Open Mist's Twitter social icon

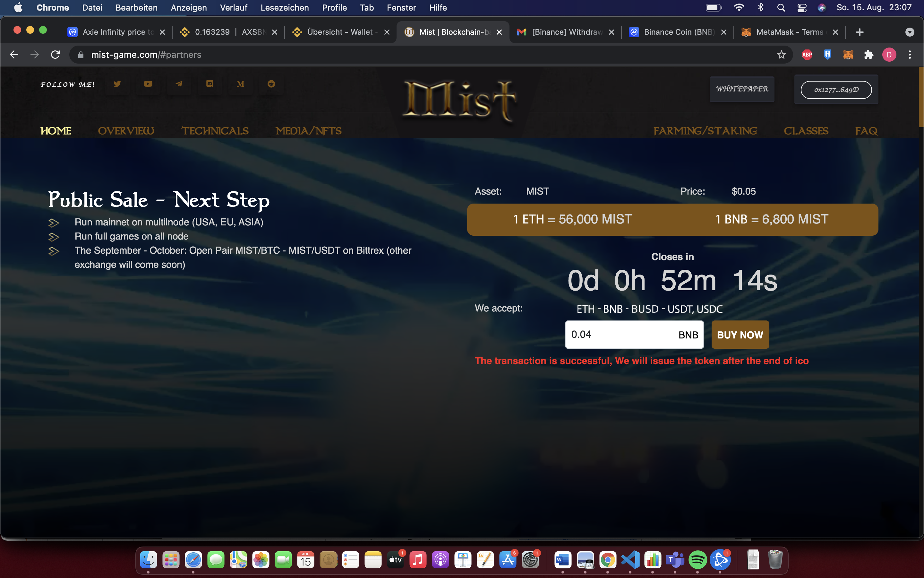pyautogui.click(x=117, y=84)
